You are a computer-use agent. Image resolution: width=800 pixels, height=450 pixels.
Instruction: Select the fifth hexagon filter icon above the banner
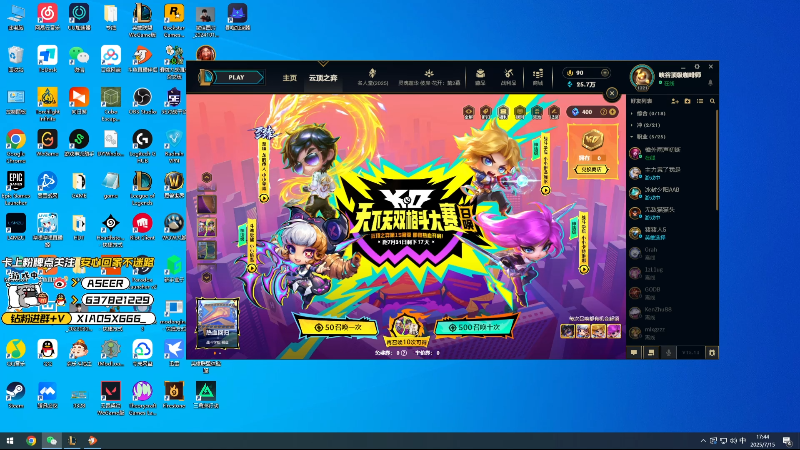(x=537, y=111)
